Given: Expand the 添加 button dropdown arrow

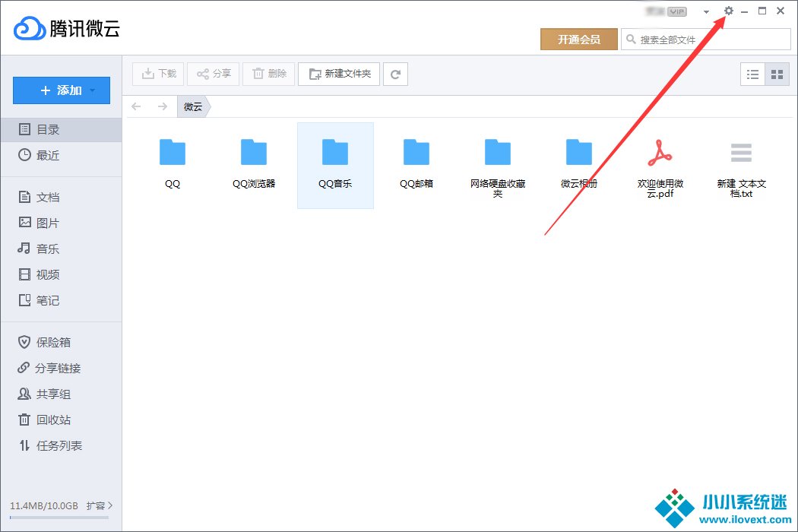Looking at the screenshot, I should pyautogui.click(x=93, y=90).
